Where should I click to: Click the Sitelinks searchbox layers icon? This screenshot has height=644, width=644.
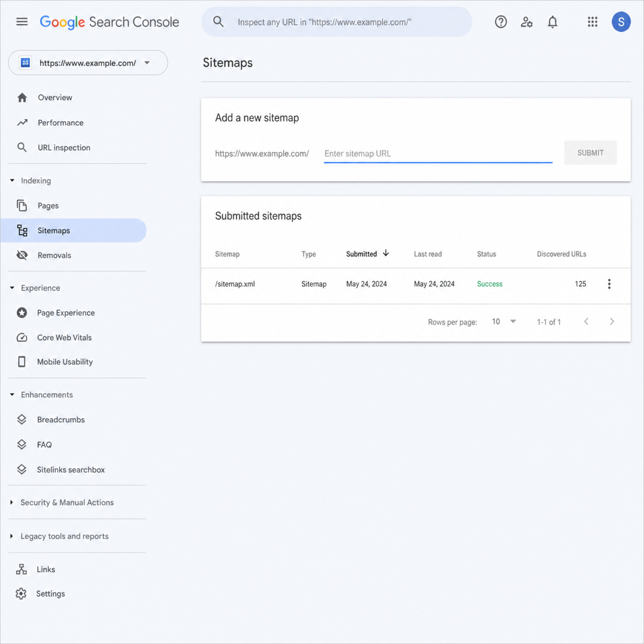(x=22, y=469)
